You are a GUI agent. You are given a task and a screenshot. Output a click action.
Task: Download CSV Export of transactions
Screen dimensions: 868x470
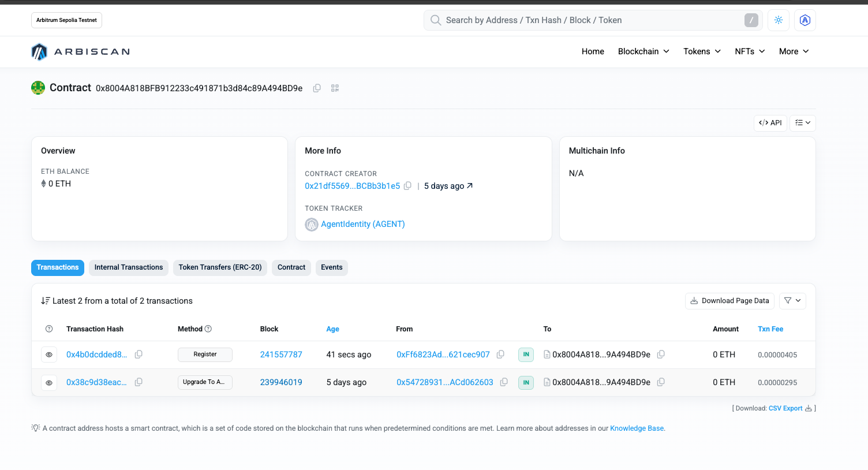click(x=785, y=408)
